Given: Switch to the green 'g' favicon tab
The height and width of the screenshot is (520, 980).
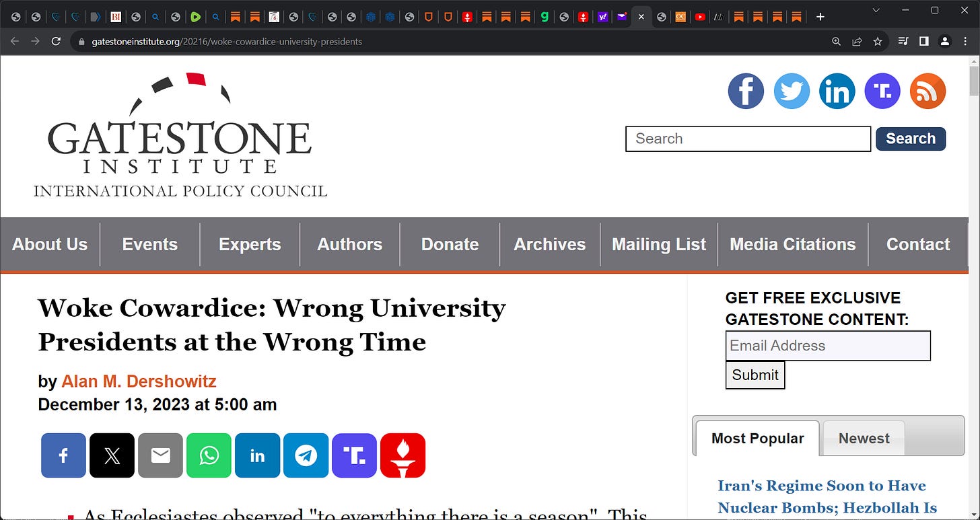Looking at the screenshot, I should [x=545, y=17].
